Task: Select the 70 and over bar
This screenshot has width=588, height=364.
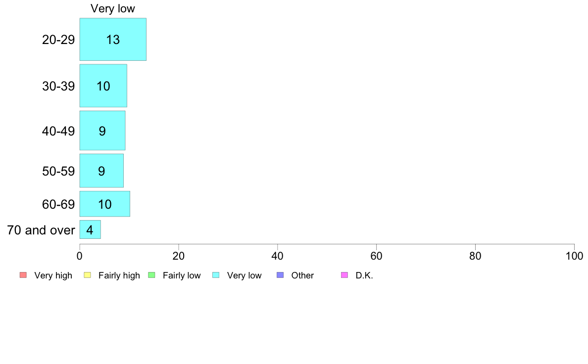Action: (90, 229)
